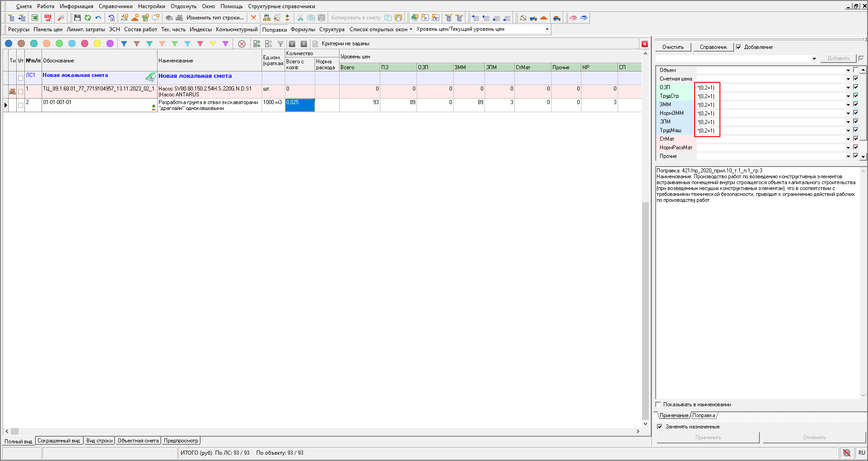Click the green refresh arrows icon

(87, 18)
